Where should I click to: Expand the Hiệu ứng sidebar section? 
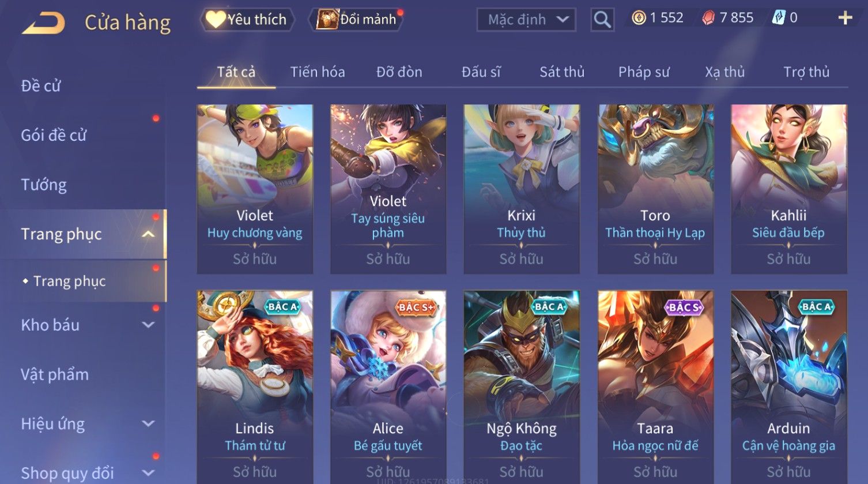(x=148, y=424)
